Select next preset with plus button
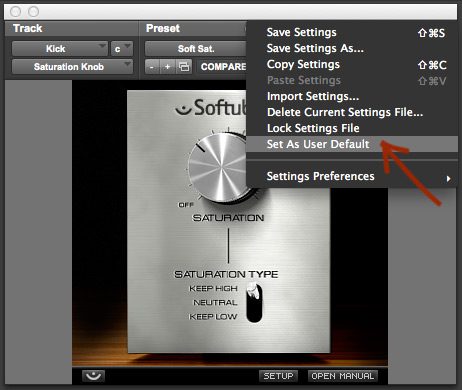Screen dimensions: 462x390 [168, 67]
